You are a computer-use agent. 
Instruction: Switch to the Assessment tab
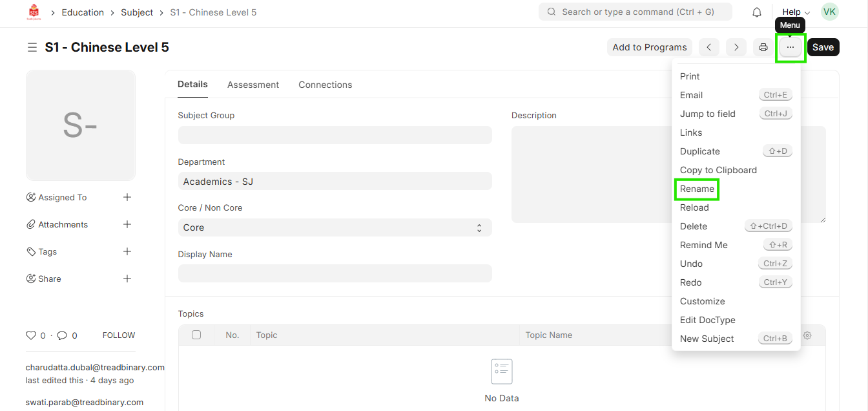253,85
